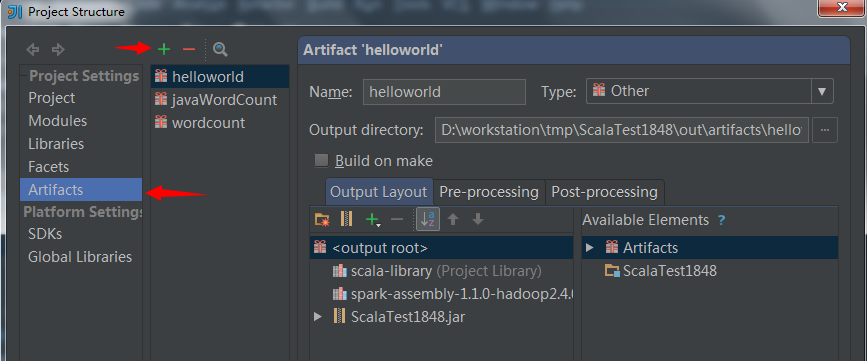This screenshot has width=867, height=361.
Task: Select the <output root> row
Action: (x=441, y=248)
